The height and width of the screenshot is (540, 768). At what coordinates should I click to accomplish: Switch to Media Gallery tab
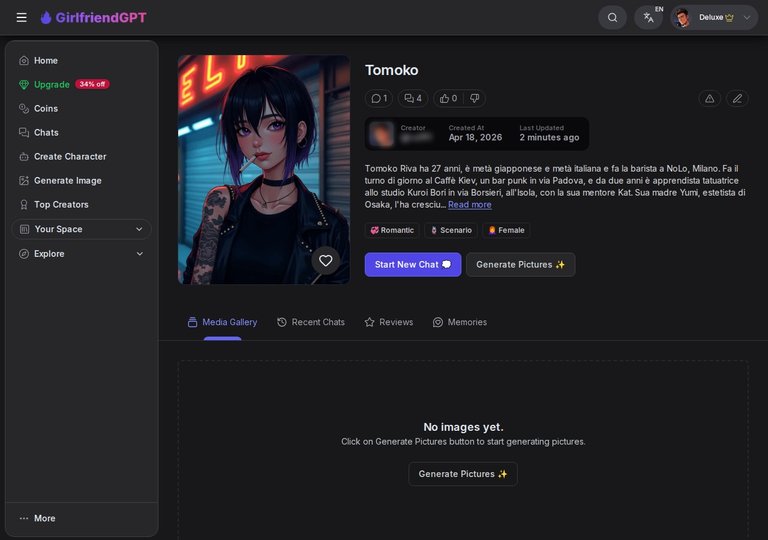[x=222, y=322]
